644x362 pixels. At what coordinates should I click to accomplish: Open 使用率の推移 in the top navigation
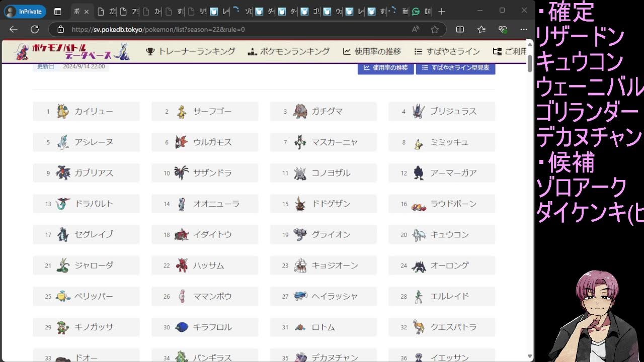(x=372, y=51)
